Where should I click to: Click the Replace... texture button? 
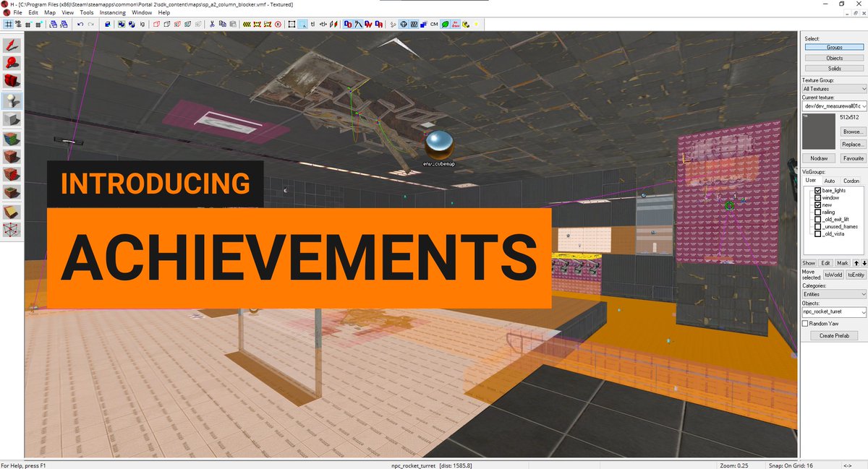coord(853,145)
